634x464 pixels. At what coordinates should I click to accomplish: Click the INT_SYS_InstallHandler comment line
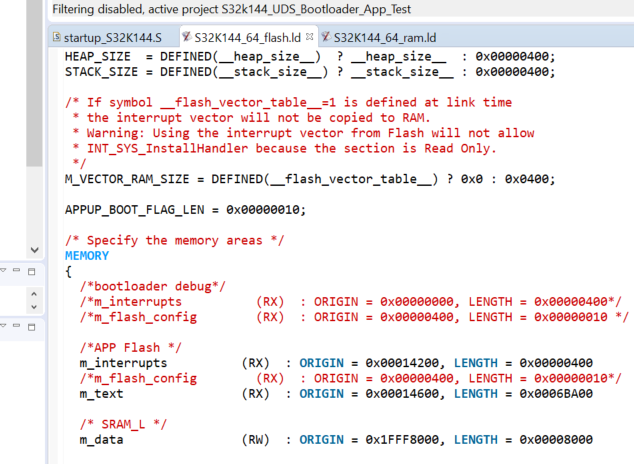pyautogui.click(x=284, y=148)
